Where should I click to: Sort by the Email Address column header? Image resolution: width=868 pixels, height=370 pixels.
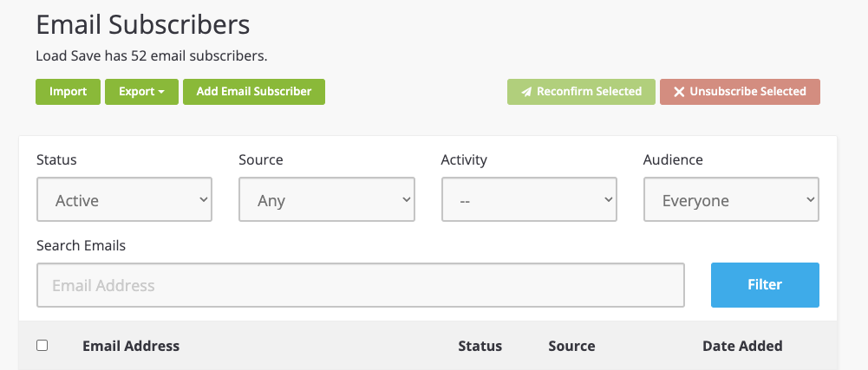coord(131,346)
